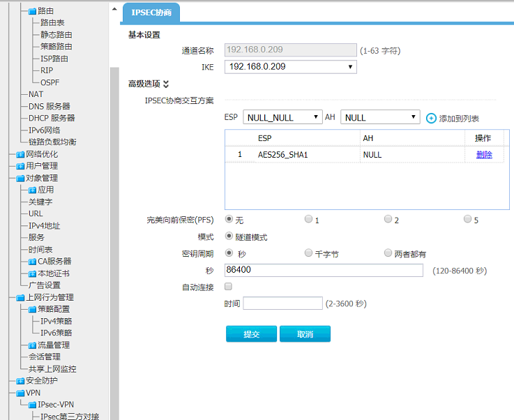Click the folder icon next to 流量管理
The height and width of the screenshot is (420, 514).
[x=32, y=345]
